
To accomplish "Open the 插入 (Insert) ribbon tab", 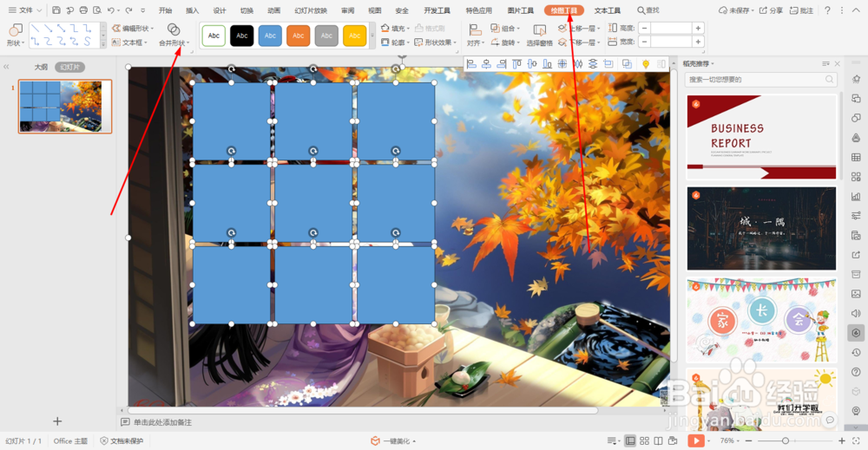I will click(x=192, y=10).
